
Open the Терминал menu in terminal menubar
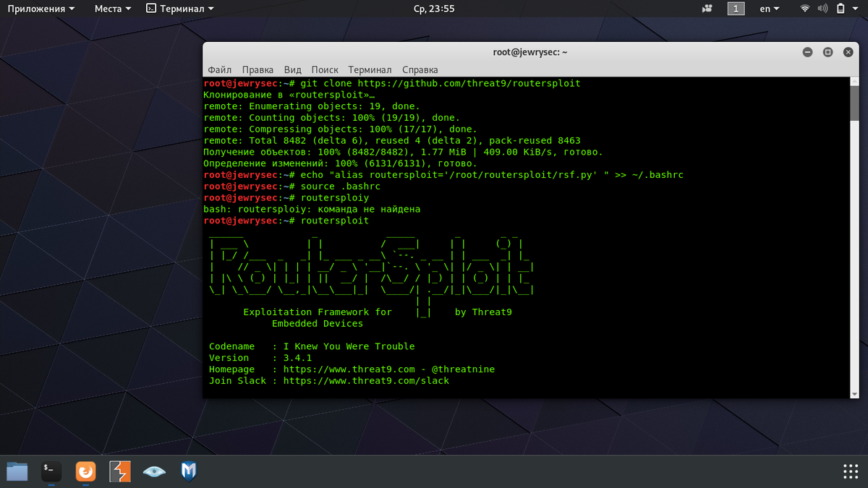point(370,70)
